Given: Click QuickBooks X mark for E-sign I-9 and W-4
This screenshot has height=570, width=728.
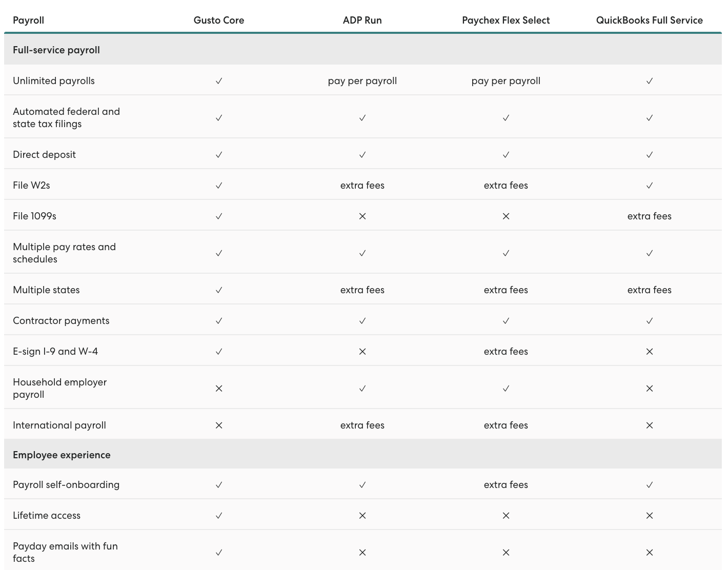Looking at the screenshot, I should tap(650, 352).
